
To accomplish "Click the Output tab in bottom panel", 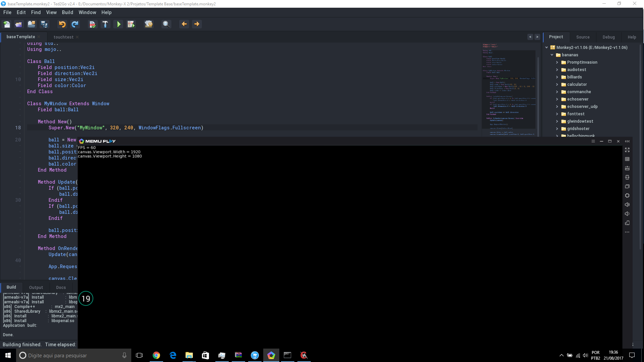I will pyautogui.click(x=36, y=287).
